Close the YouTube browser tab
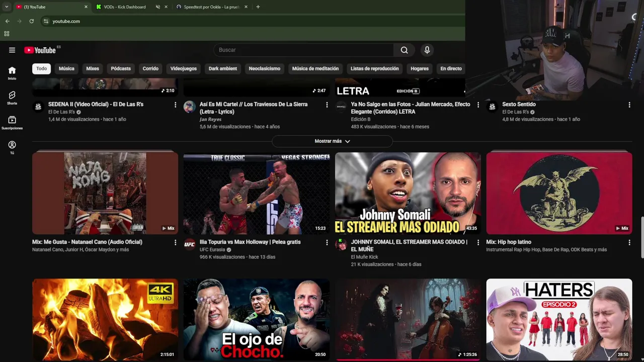644x362 pixels. pos(86,7)
